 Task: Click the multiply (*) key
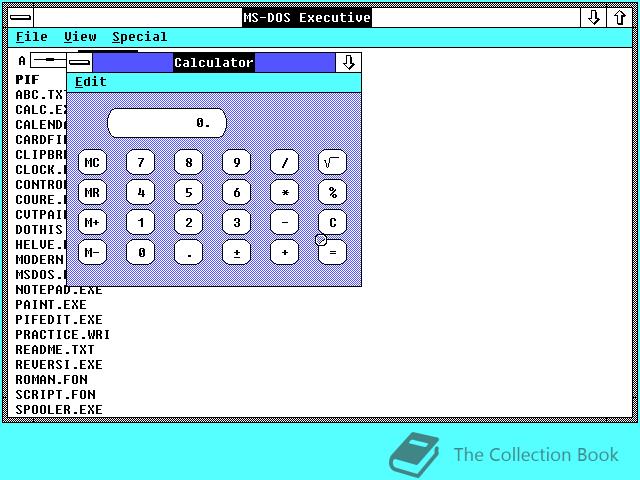pyautogui.click(x=284, y=192)
